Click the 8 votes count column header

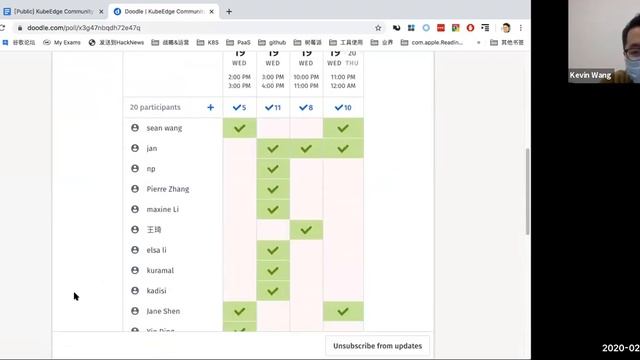tap(306, 108)
